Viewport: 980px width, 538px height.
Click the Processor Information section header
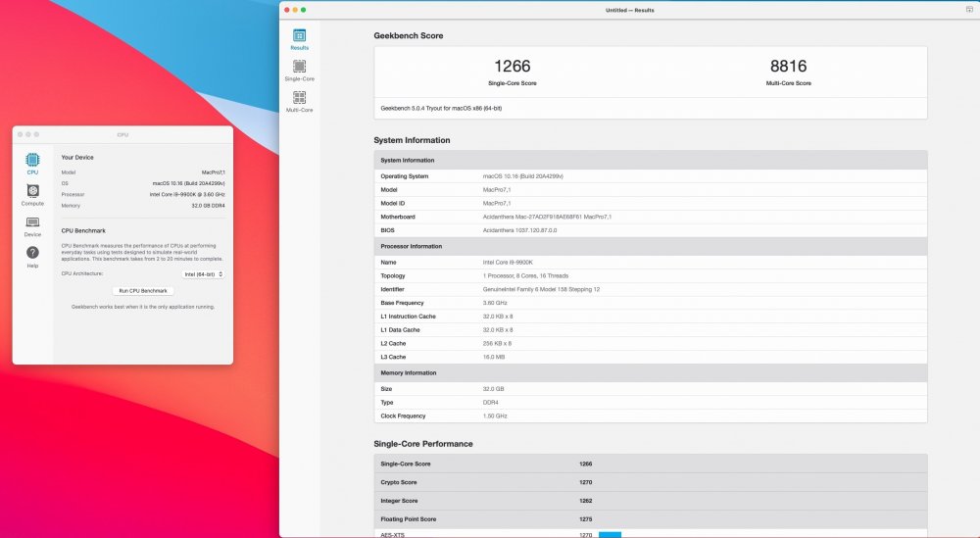[651, 246]
